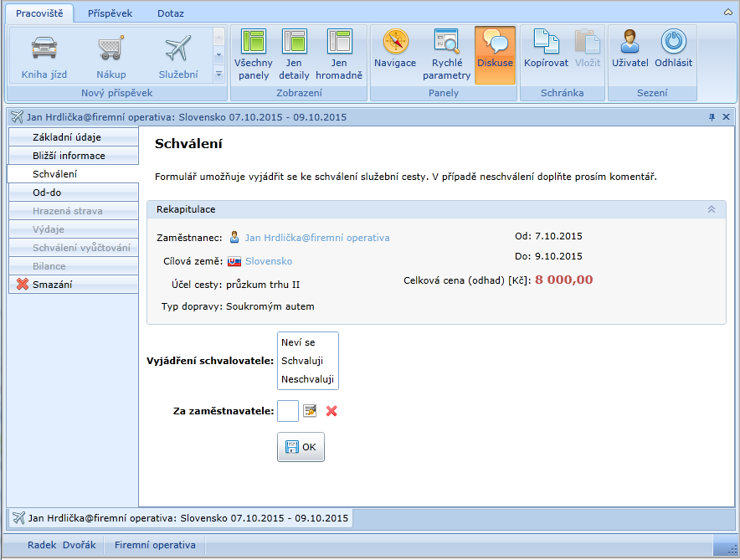
Task: Open the employer picker edit icon
Action: [x=310, y=411]
